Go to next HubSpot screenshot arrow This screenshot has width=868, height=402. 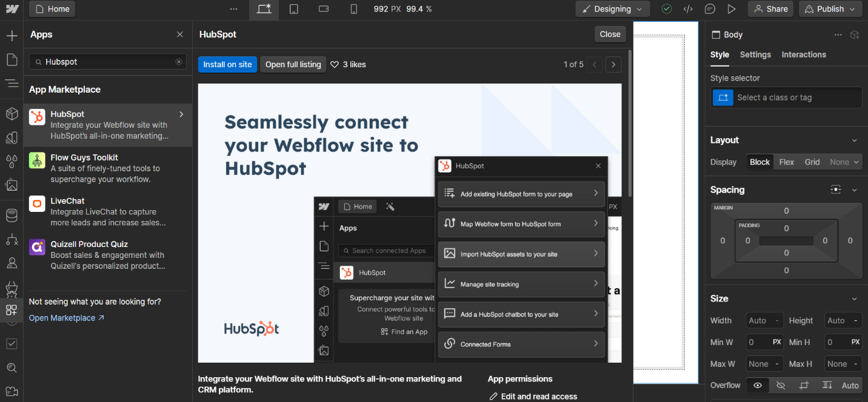point(613,64)
